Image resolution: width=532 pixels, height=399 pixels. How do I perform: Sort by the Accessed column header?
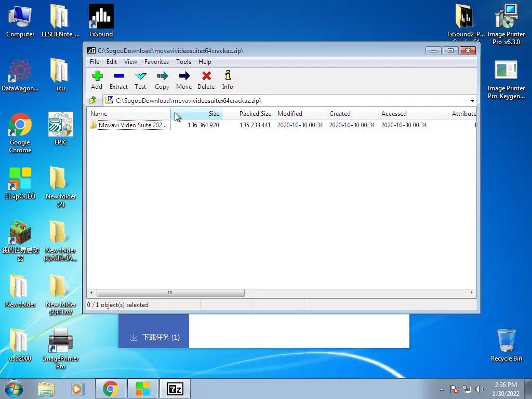(x=404, y=114)
